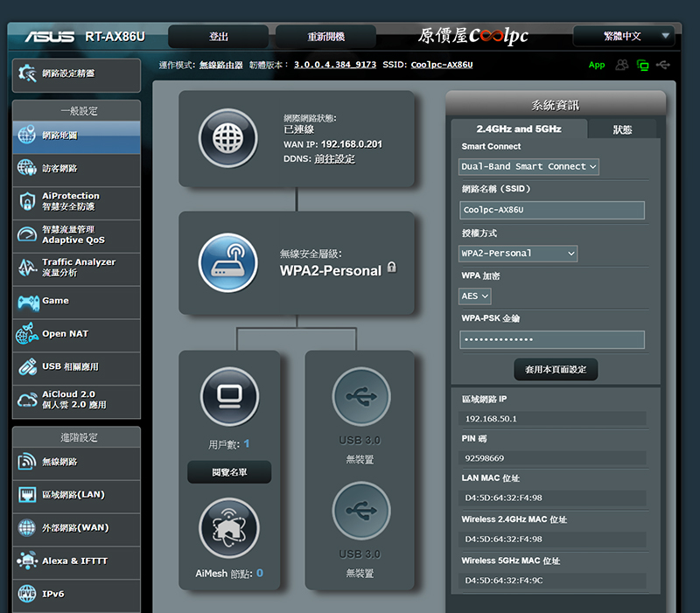Select the Network Map globe icon

click(x=27, y=135)
